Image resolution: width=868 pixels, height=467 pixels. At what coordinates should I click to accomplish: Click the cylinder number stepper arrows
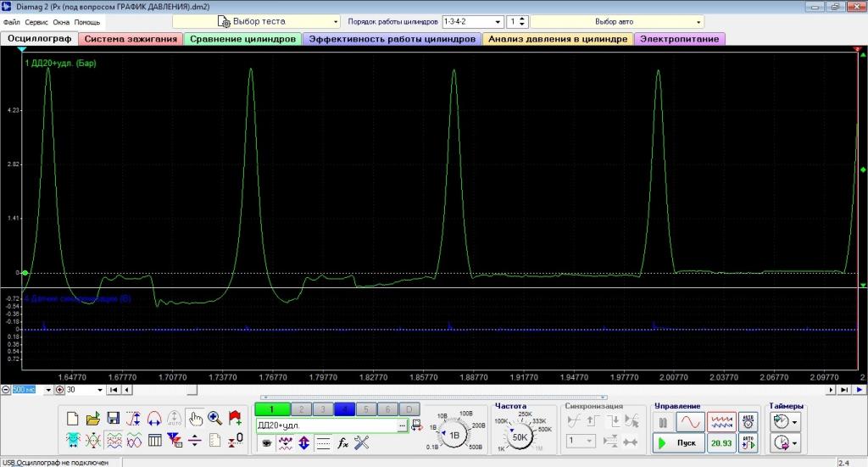coord(522,21)
